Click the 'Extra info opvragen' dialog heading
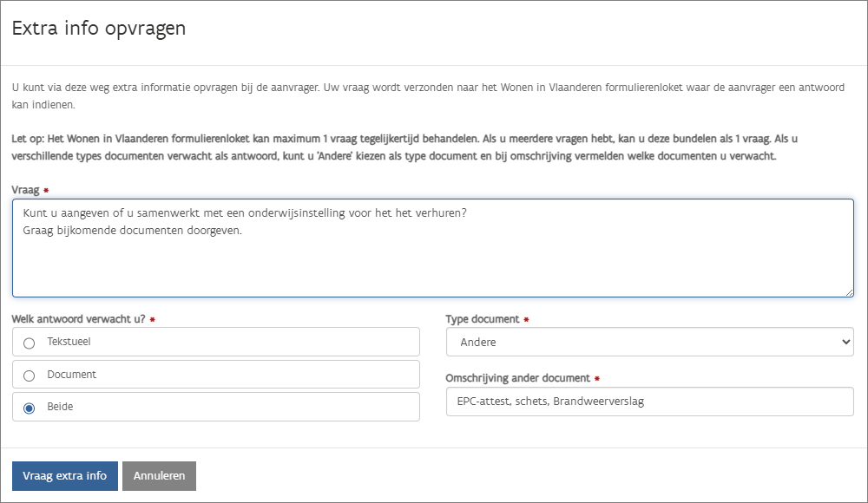The image size is (868, 503). pyautogui.click(x=99, y=29)
